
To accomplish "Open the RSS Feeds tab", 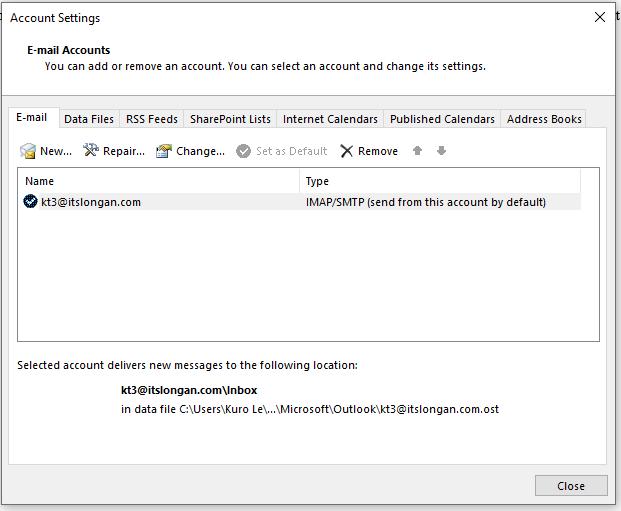I will pos(152,119).
